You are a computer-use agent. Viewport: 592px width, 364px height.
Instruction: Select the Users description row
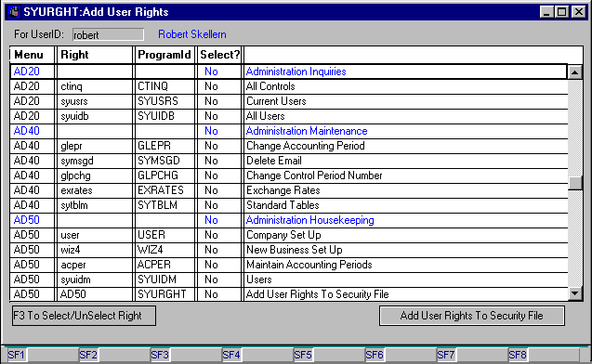click(289, 279)
